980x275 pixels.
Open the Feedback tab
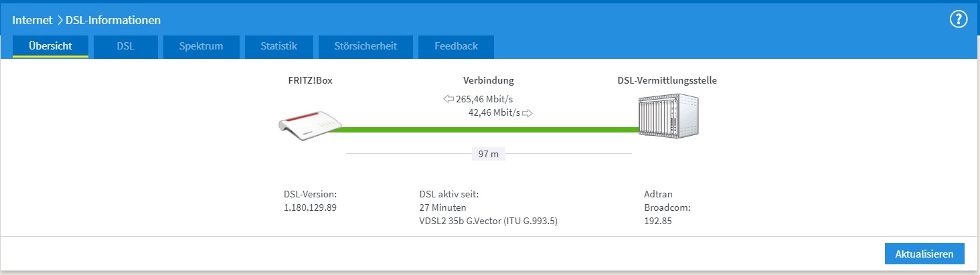pos(456,46)
